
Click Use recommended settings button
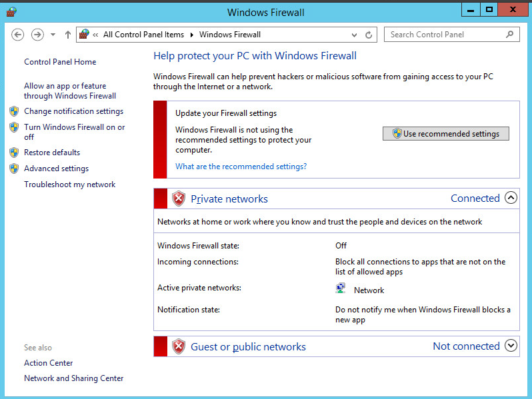446,134
